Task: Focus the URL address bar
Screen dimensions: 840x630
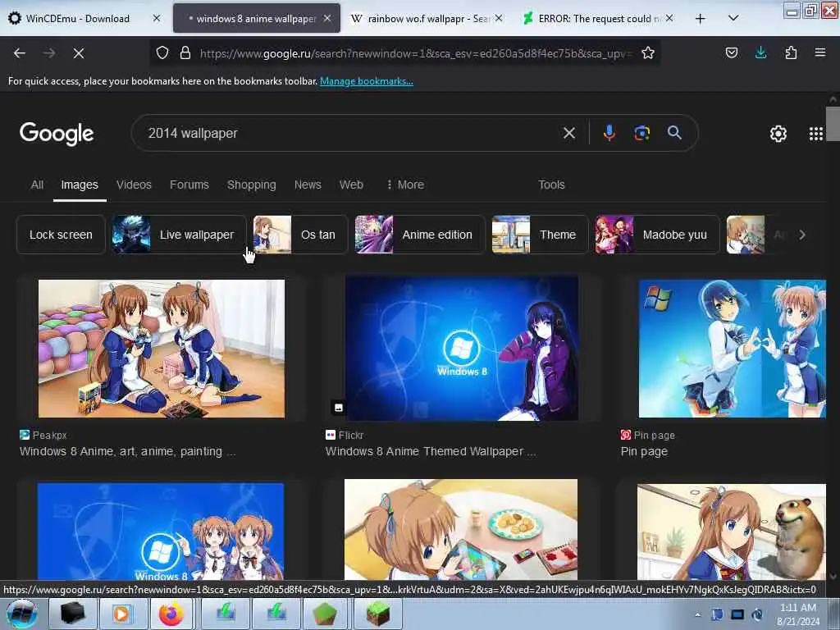Action: coord(415,53)
